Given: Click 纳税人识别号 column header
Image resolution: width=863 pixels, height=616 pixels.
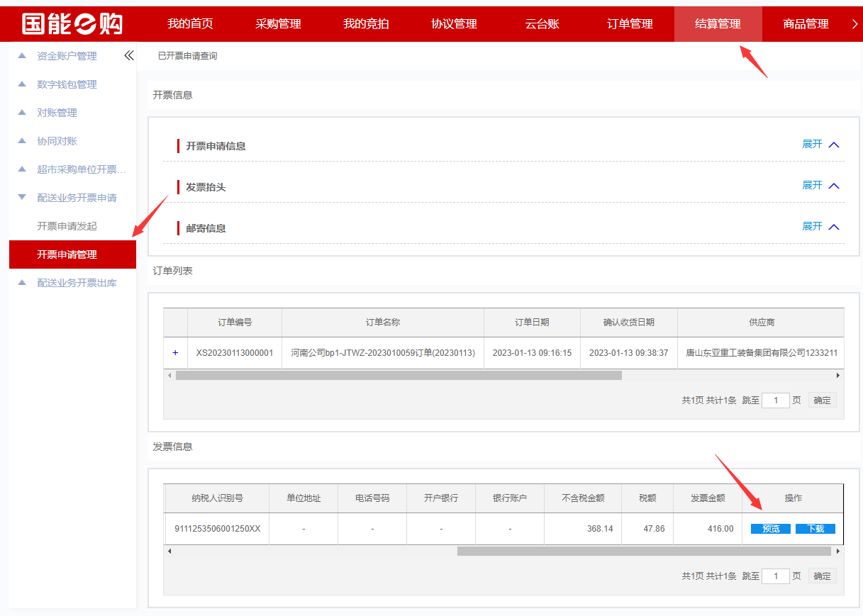Looking at the screenshot, I should coord(217,498).
